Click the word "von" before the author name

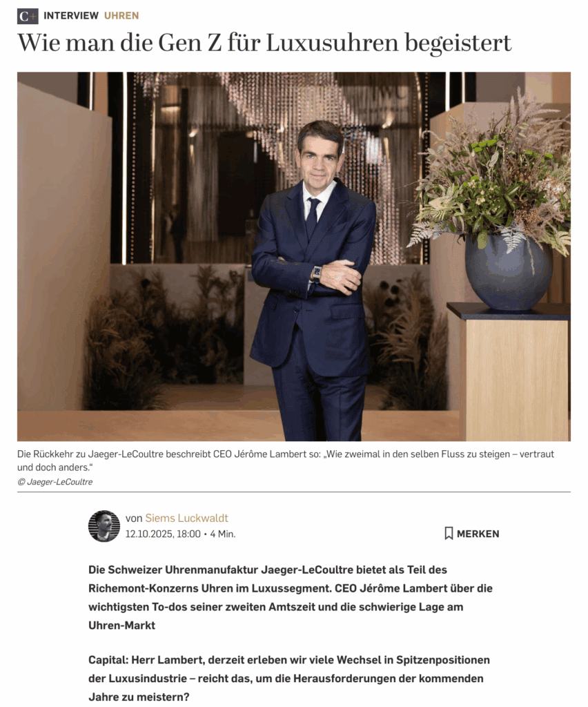pyautogui.click(x=134, y=518)
